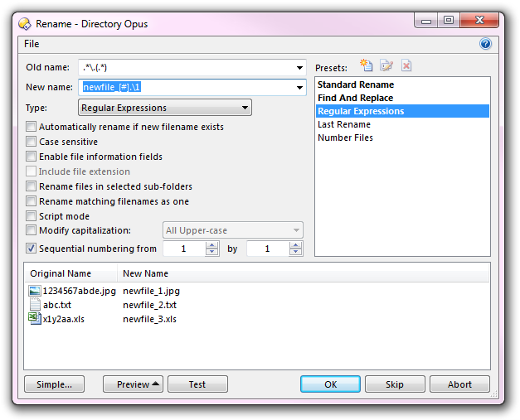Enable Script mode checkbox

click(x=32, y=216)
